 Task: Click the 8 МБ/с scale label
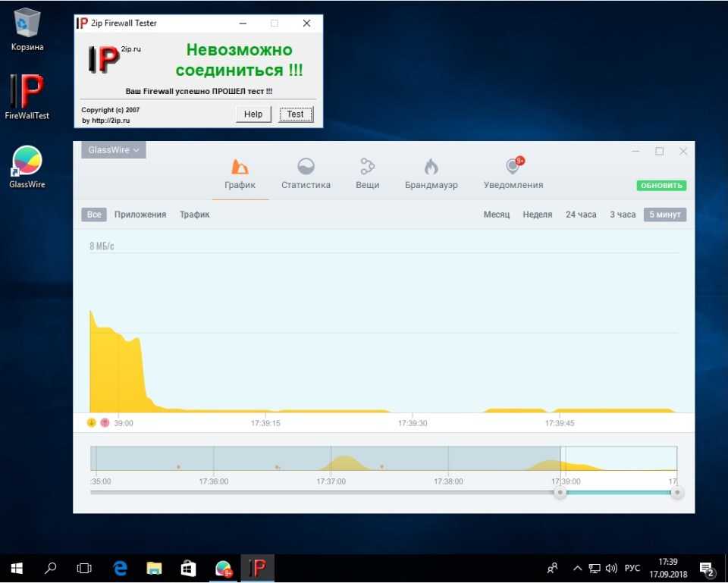[x=102, y=246]
